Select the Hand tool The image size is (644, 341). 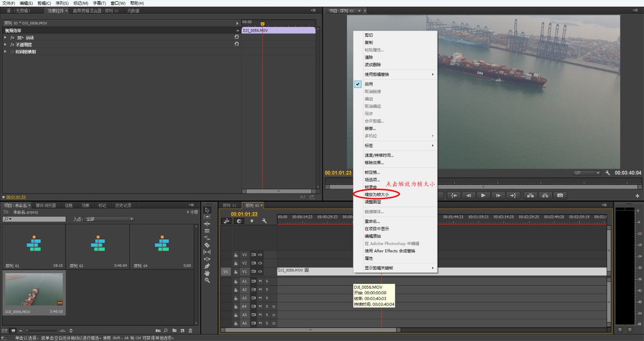tap(207, 273)
